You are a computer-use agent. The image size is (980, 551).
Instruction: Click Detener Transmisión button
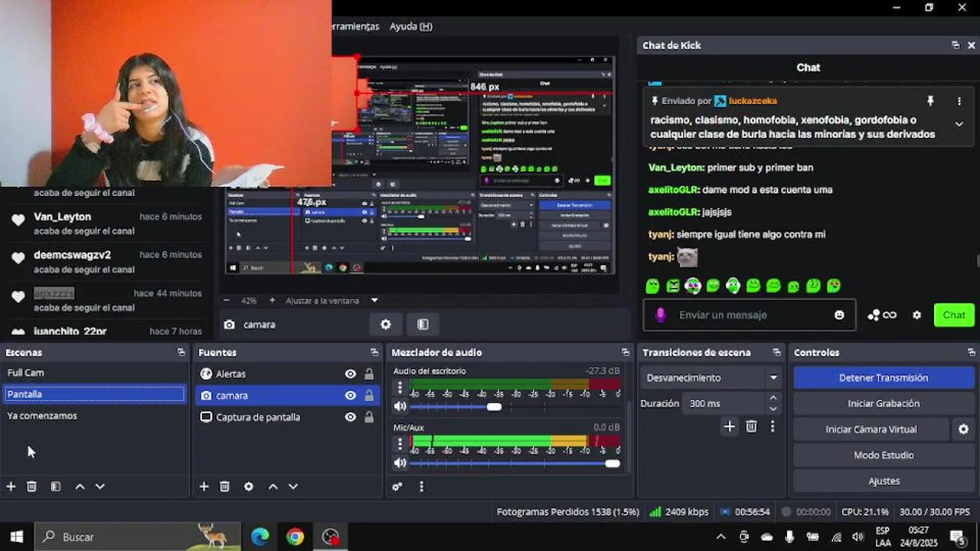tap(884, 377)
